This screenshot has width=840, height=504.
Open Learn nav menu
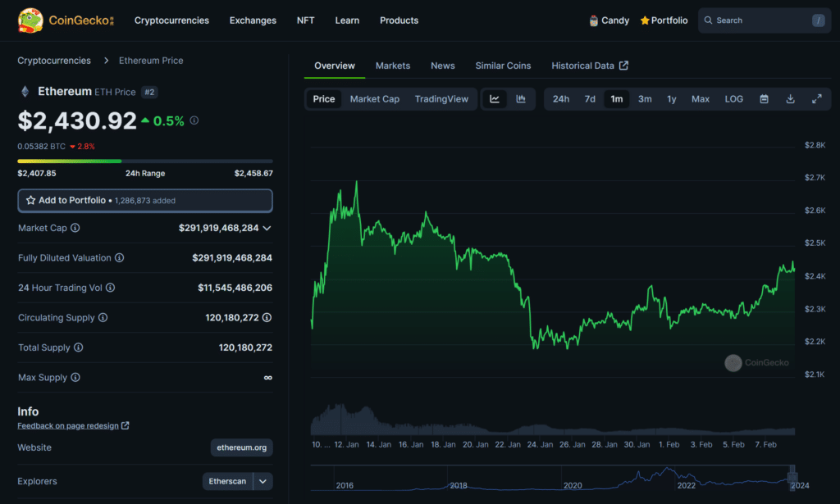coord(347,20)
